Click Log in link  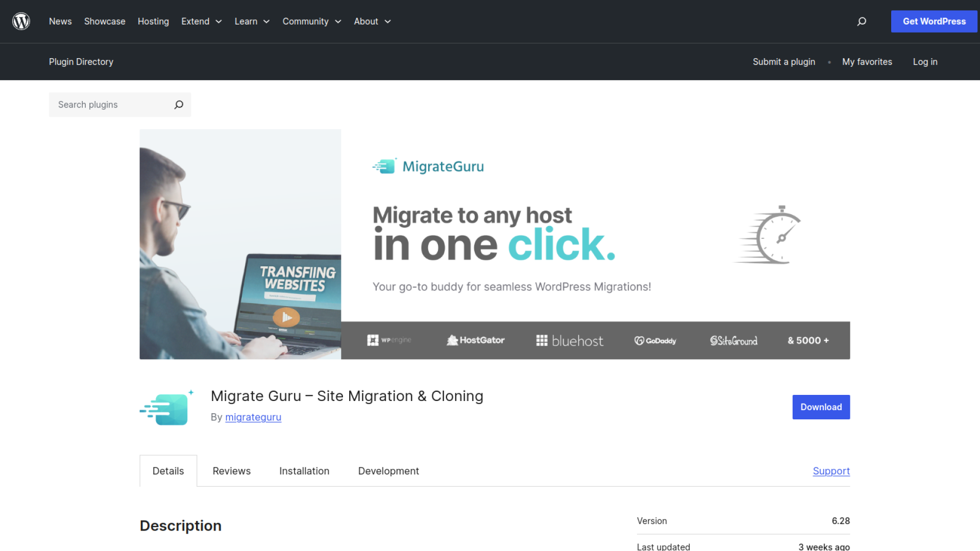click(925, 62)
